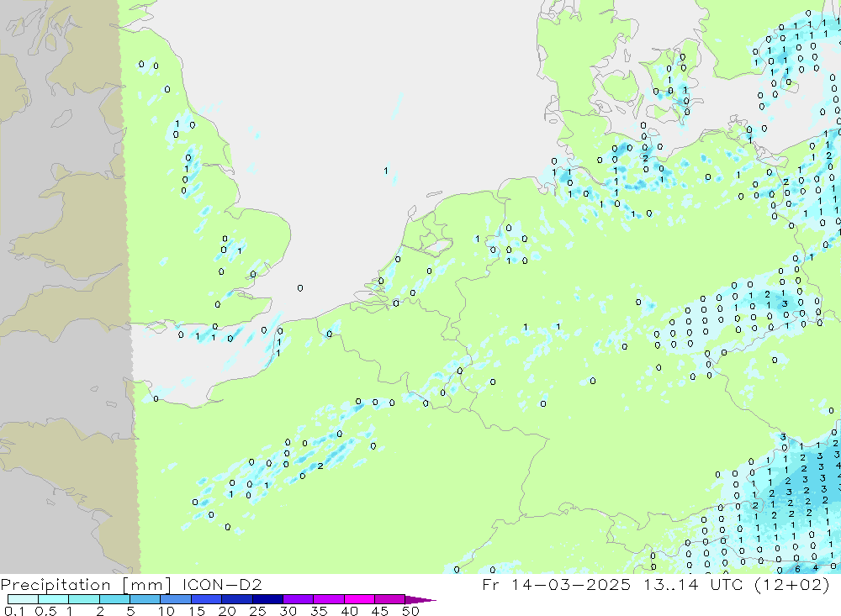Image resolution: width=841 pixels, height=616 pixels.
Task: Click the 'Fr' weekday abbreviation
Action: (x=490, y=584)
